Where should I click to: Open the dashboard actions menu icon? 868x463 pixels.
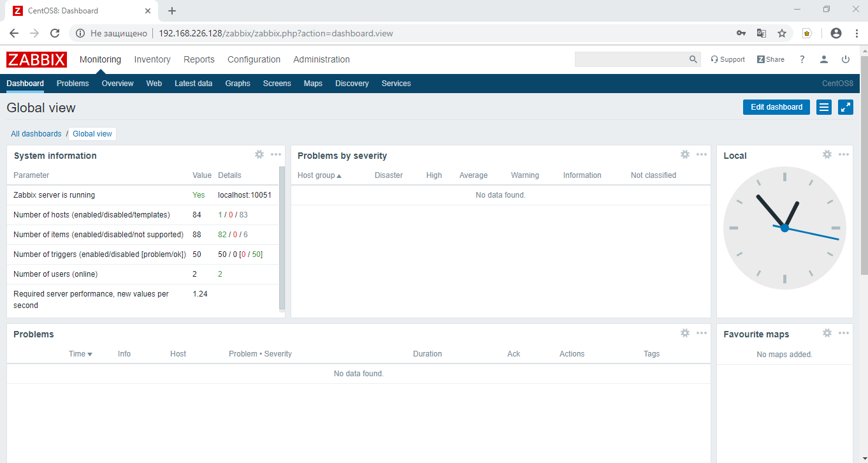tap(824, 107)
